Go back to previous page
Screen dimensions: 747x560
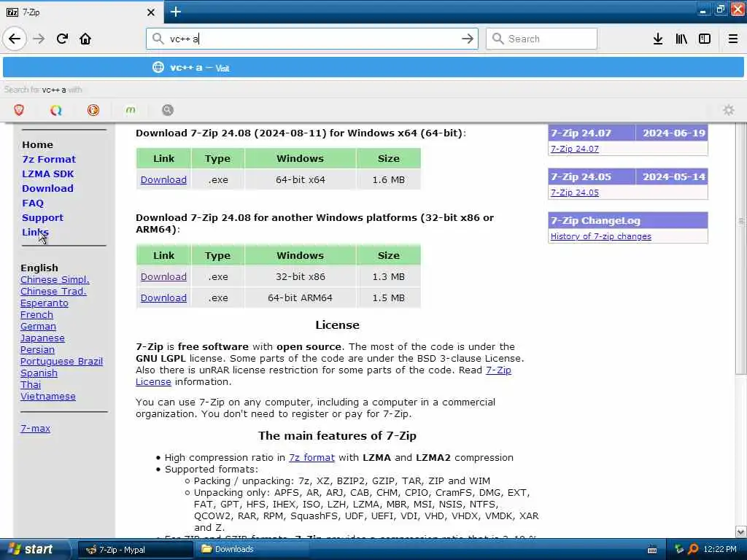pyautogui.click(x=15, y=39)
